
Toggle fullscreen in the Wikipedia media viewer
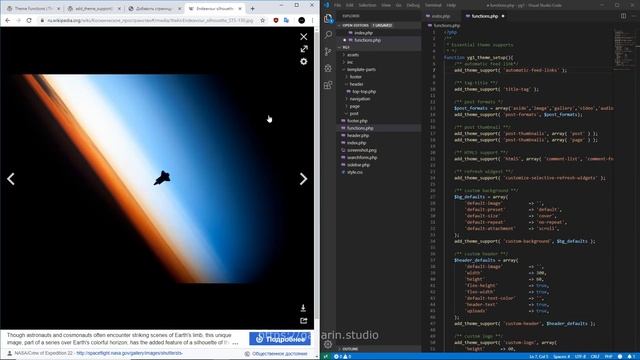tap(304, 49)
